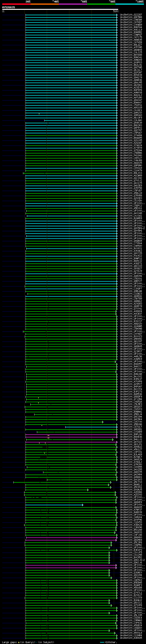Select the AV526635 query sequence label
The width and height of the screenshot is (146, 644).
[x=8, y=7]
